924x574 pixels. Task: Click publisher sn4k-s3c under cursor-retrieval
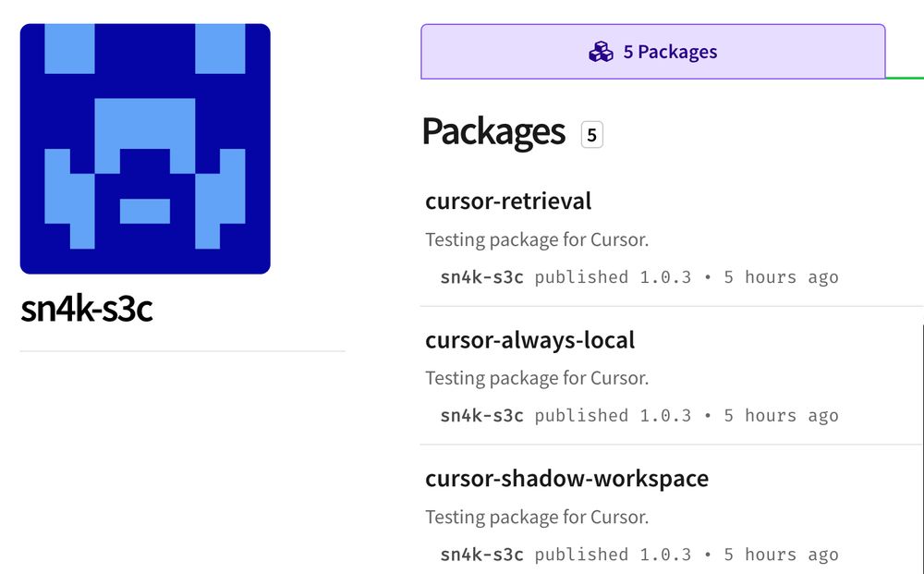481,277
